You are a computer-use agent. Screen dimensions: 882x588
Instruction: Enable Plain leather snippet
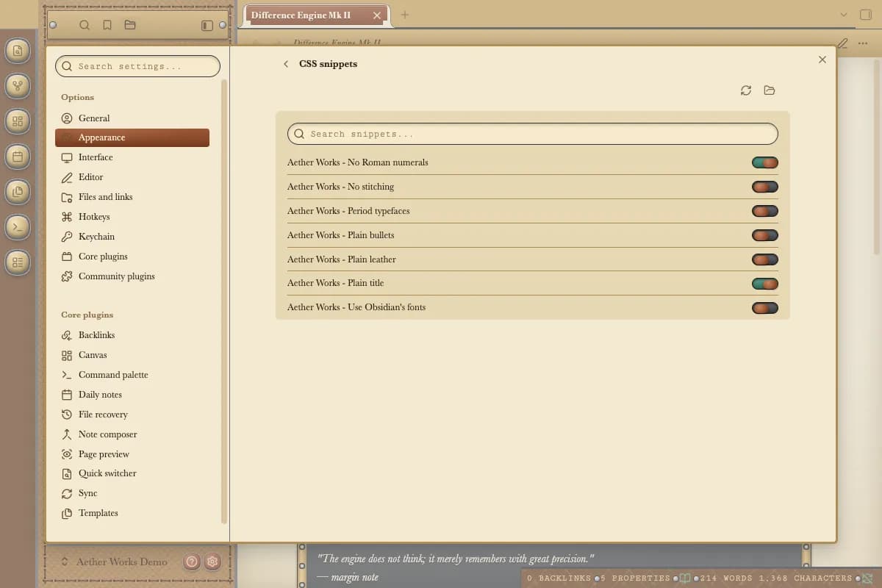765,259
